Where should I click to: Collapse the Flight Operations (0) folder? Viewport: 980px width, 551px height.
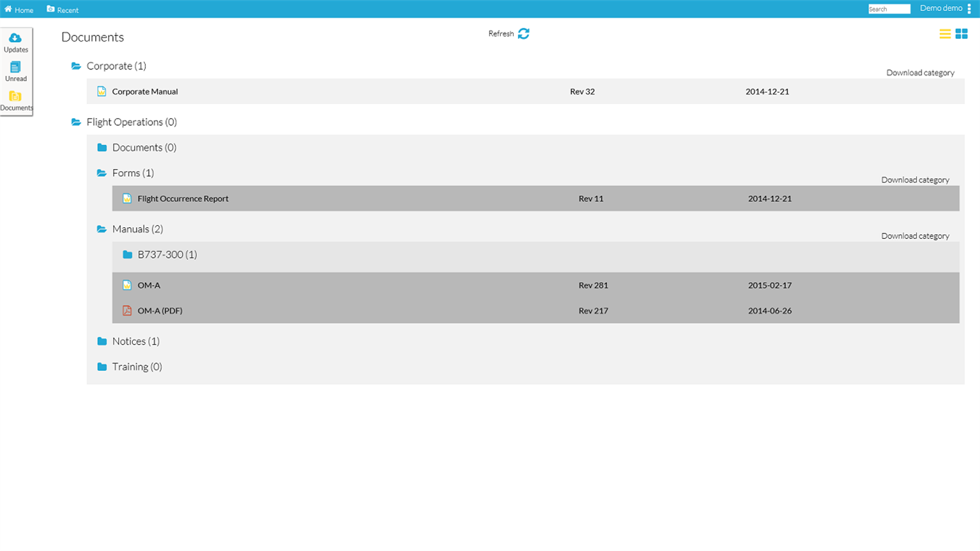pyautogui.click(x=76, y=122)
